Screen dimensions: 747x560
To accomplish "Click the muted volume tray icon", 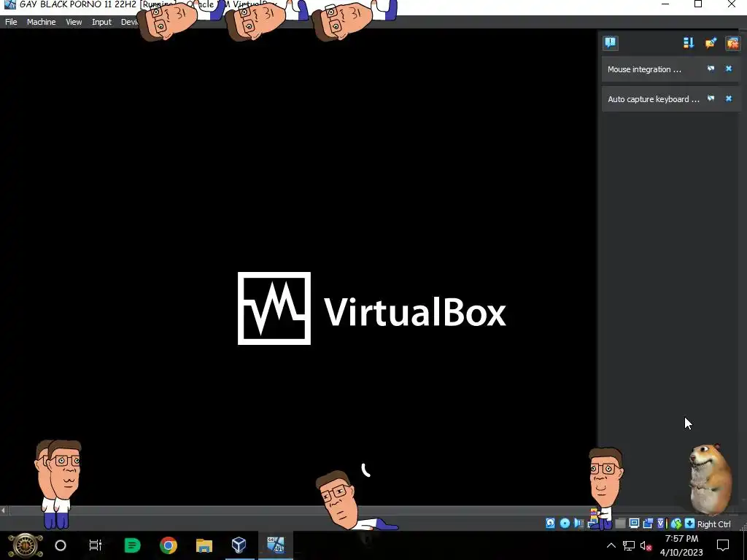I will [646, 545].
